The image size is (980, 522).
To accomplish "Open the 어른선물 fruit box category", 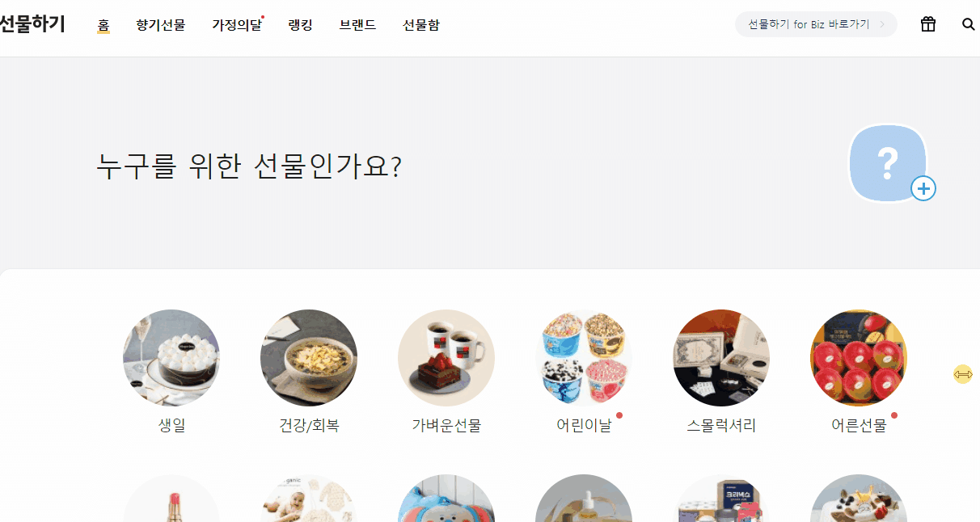I will (x=859, y=358).
